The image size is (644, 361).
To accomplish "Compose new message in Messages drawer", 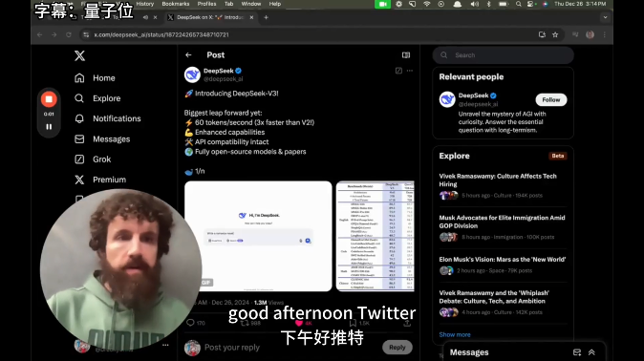I will 577,352.
